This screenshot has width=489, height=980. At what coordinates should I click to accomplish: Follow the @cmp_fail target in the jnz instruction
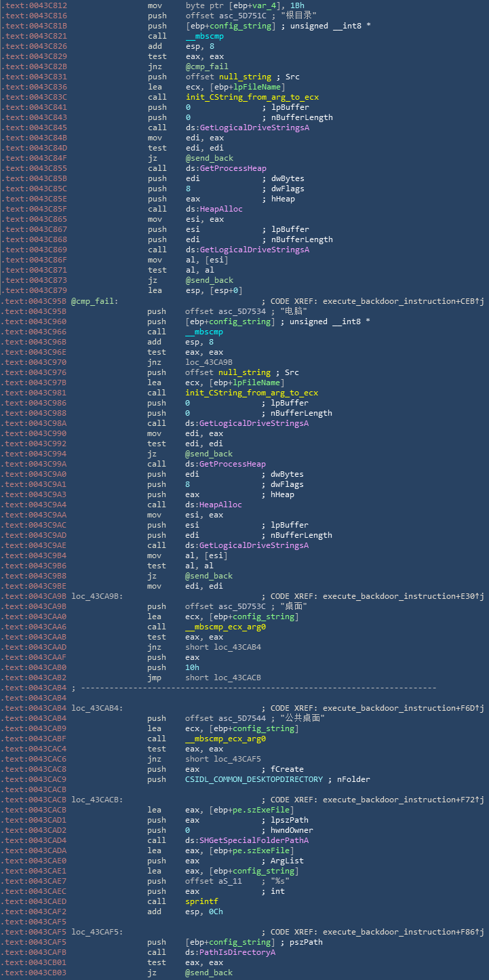pyautogui.click(x=207, y=66)
